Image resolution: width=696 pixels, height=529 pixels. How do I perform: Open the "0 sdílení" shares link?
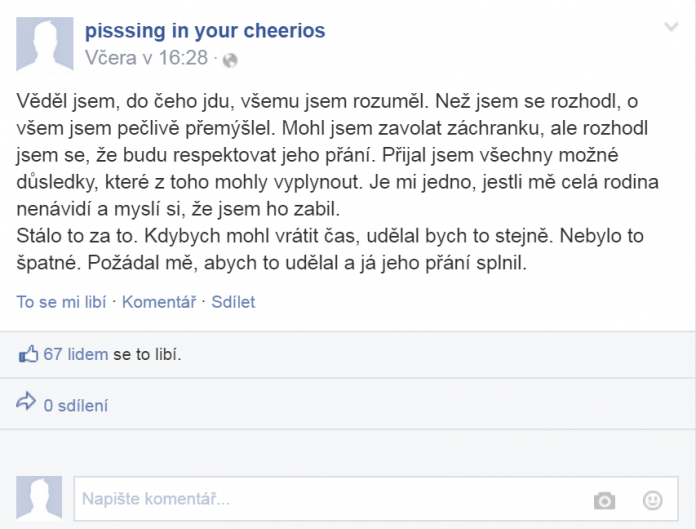[x=76, y=405]
